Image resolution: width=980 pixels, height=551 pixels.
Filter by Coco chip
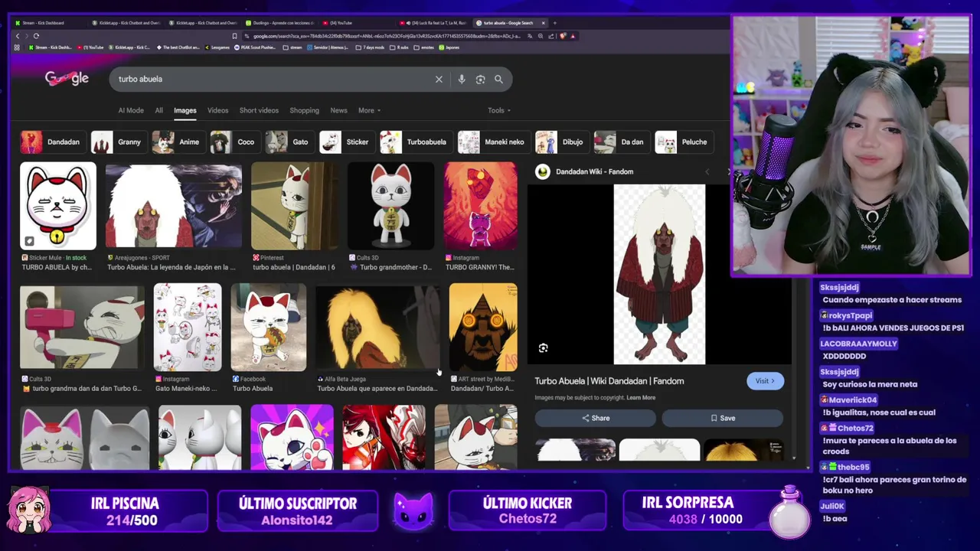click(234, 142)
